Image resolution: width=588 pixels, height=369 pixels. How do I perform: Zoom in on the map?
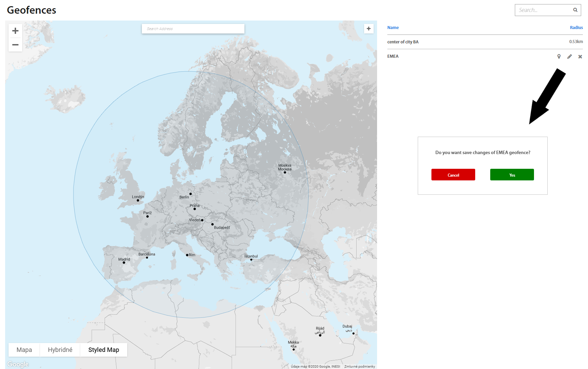point(15,31)
